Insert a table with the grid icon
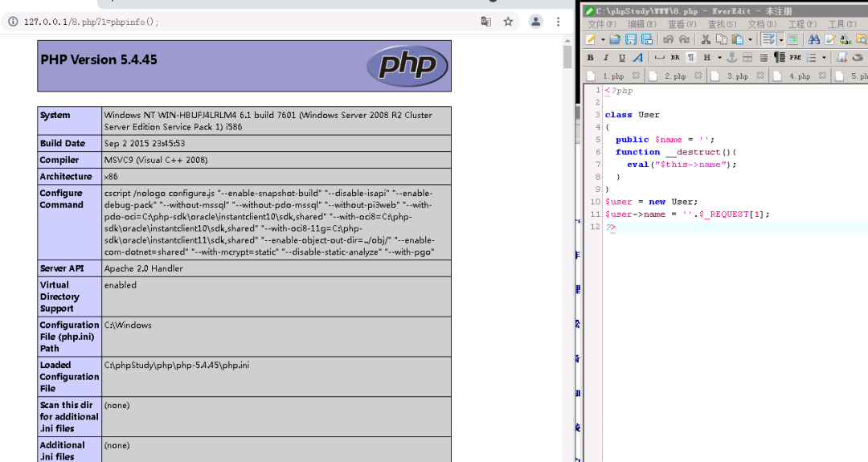 (x=747, y=58)
